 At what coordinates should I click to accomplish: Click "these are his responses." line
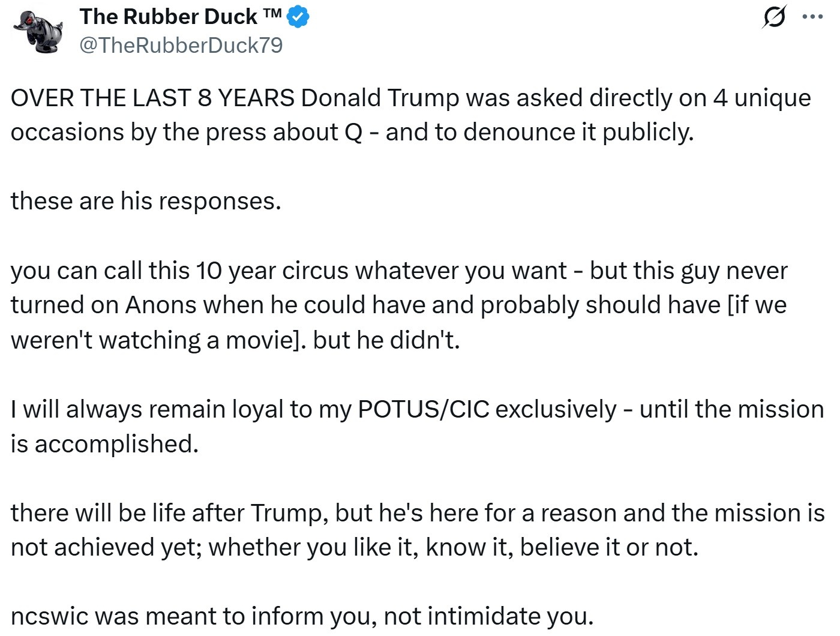click(146, 201)
